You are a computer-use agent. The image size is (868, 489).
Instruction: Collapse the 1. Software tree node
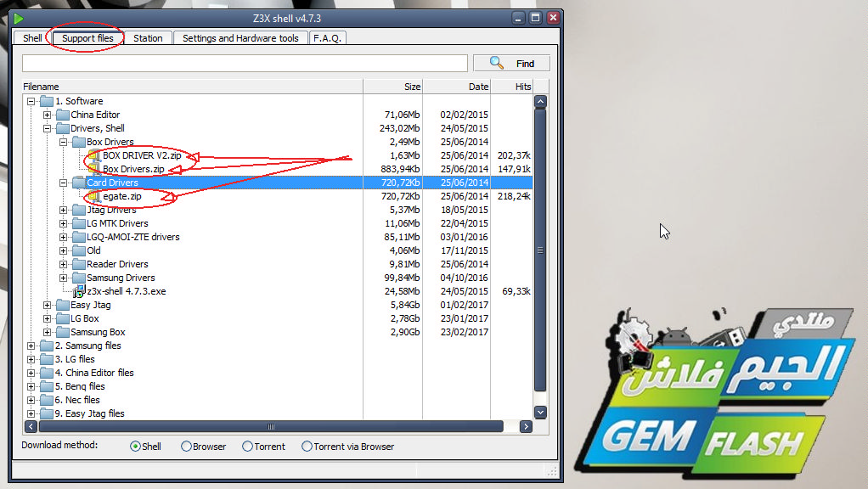pyautogui.click(x=31, y=101)
